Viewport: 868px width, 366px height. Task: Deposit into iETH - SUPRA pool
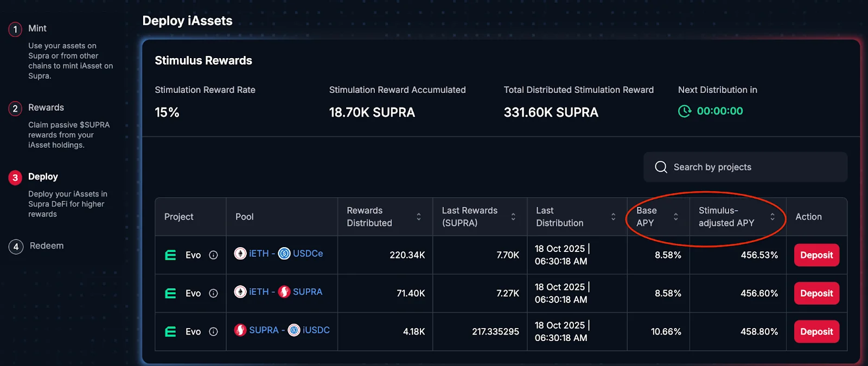pos(816,293)
